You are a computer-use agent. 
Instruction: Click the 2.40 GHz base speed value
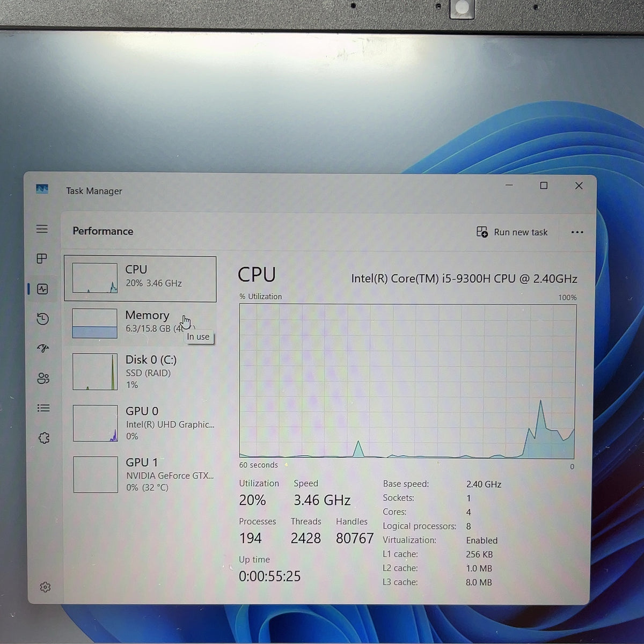(x=484, y=484)
